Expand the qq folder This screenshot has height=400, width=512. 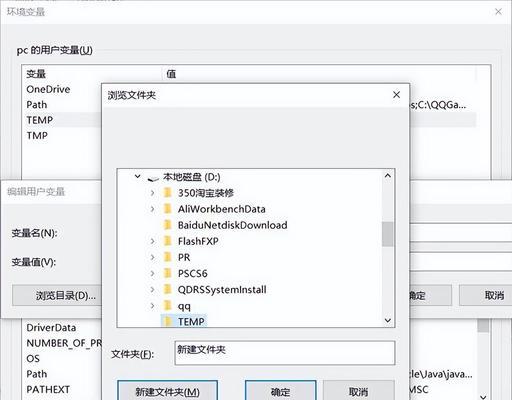pos(152,305)
